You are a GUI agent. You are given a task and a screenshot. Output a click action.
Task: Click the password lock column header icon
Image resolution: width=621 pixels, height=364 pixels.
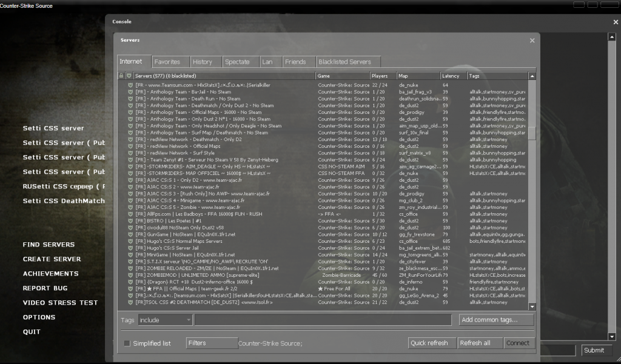pyautogui.click(x=121, y=76)
